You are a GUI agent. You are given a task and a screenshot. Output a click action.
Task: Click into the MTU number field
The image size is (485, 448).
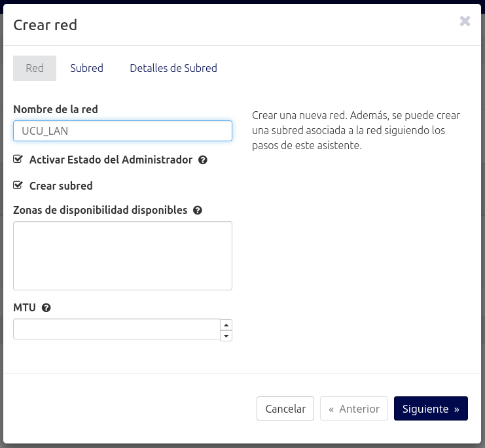coord(117,329)
